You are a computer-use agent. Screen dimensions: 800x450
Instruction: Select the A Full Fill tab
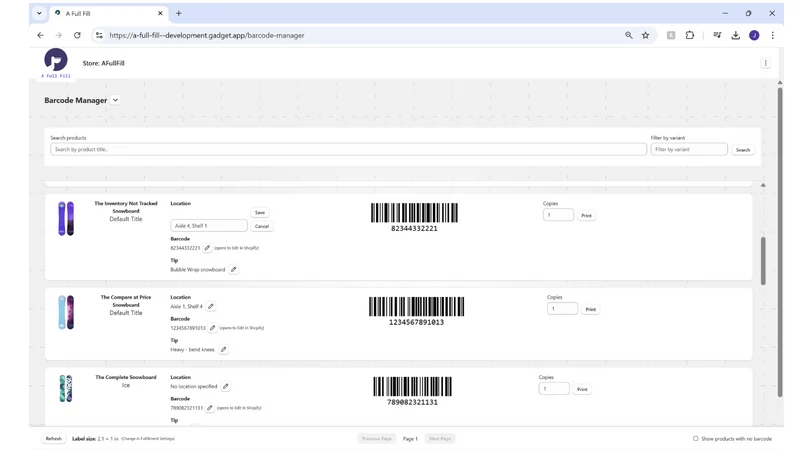point(109,13)
